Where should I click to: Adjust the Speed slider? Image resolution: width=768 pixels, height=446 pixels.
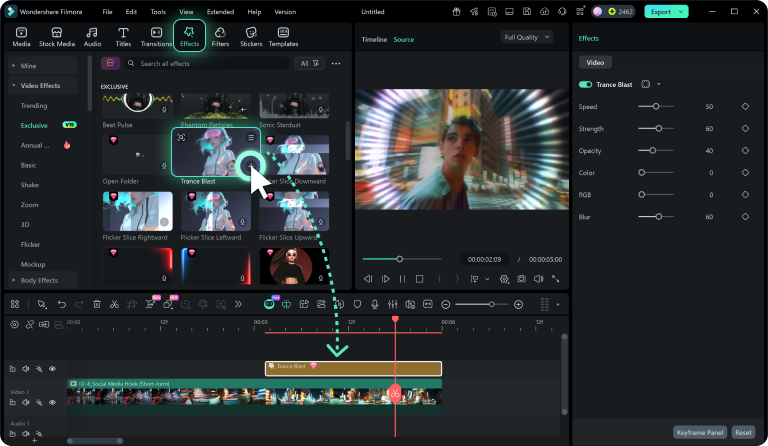click(x=656, y=106)
